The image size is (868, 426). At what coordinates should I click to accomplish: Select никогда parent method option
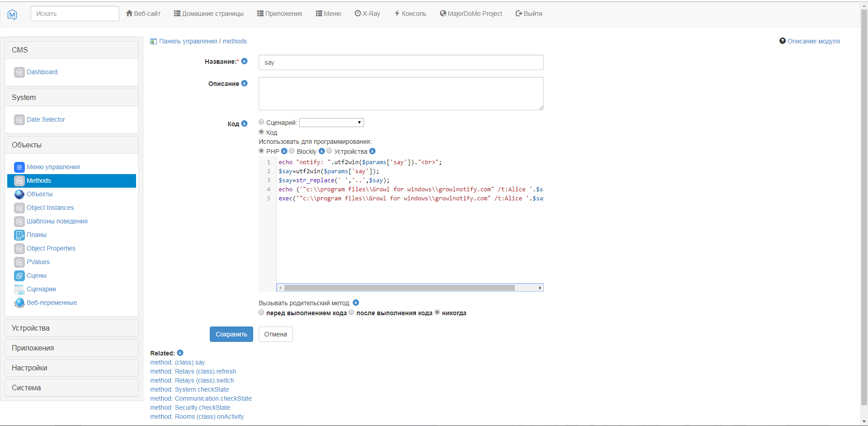click(x=437, y=312)
